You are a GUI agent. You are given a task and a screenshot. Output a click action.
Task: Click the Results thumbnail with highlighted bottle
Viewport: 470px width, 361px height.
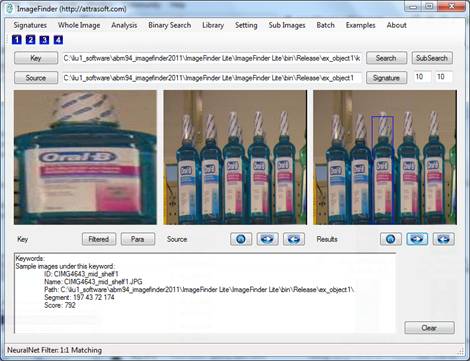(x=385, y=157)
